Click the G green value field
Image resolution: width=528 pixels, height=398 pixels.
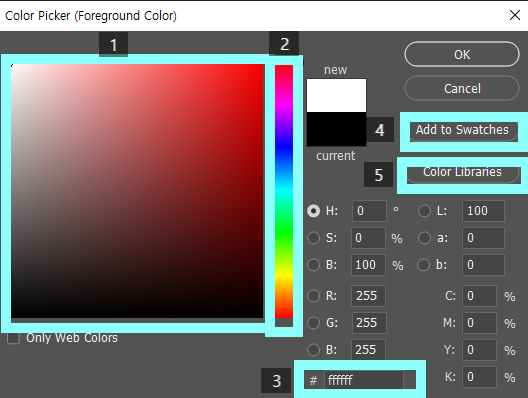tap(369, 323)
